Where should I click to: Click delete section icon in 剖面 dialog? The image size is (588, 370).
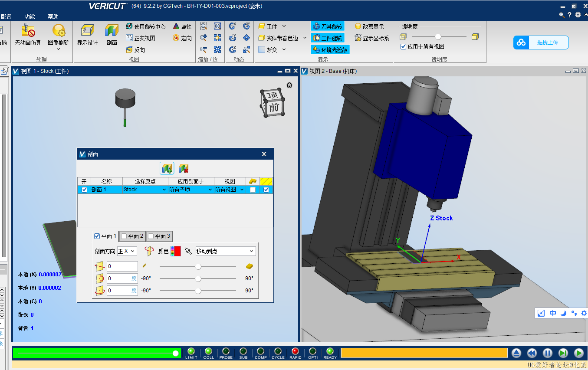(184, 168)
